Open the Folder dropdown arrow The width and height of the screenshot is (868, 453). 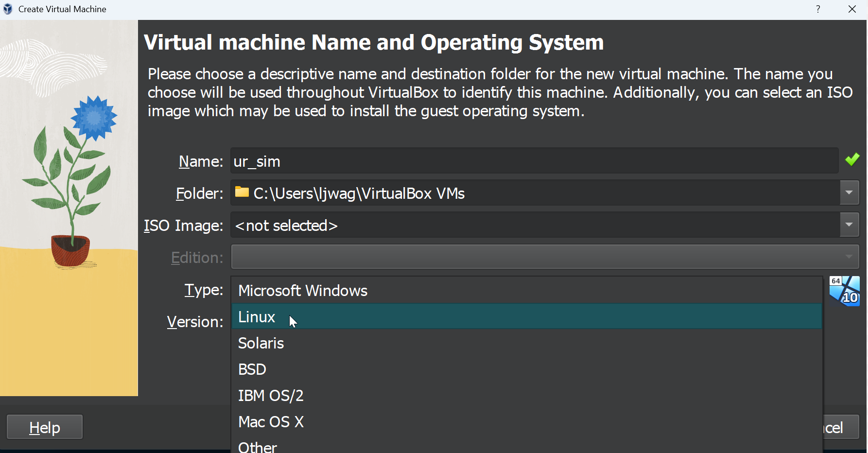click(849, 192)
